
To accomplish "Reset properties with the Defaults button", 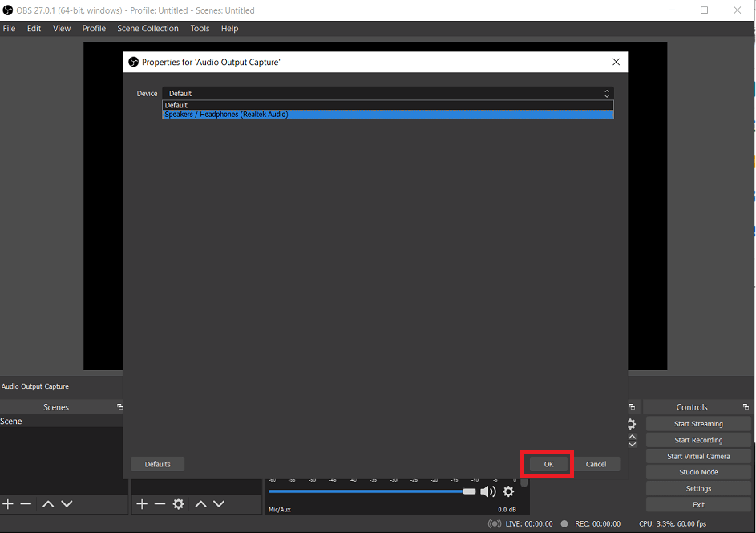I will (x=158, y=464).
